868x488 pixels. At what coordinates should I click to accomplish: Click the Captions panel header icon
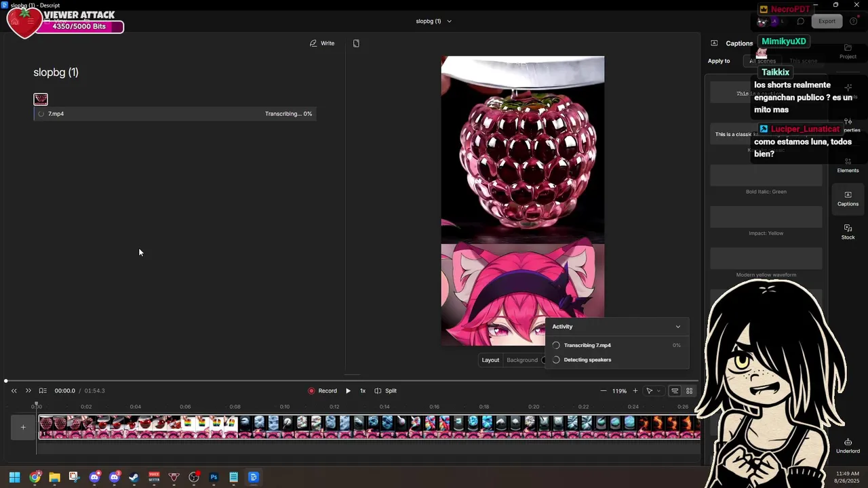714,43
